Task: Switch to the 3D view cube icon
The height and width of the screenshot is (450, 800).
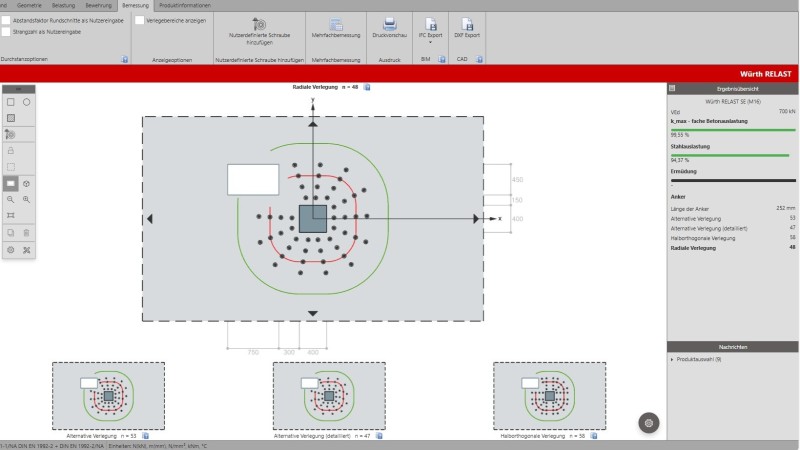Action: (27, 184)
